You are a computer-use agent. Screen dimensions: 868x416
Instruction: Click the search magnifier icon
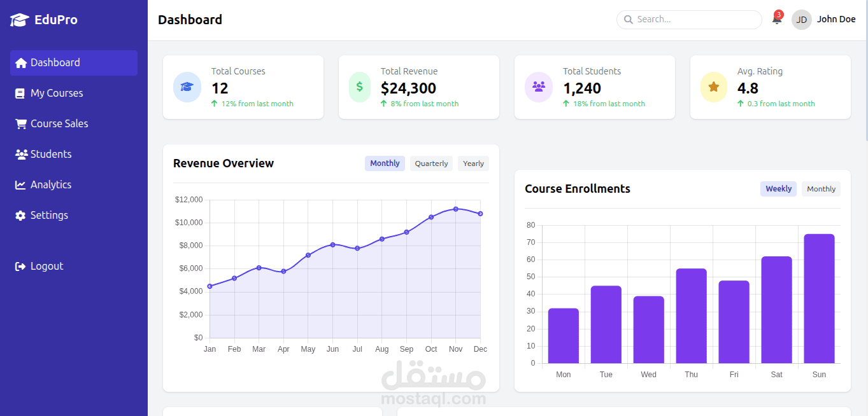coord(629,20)
